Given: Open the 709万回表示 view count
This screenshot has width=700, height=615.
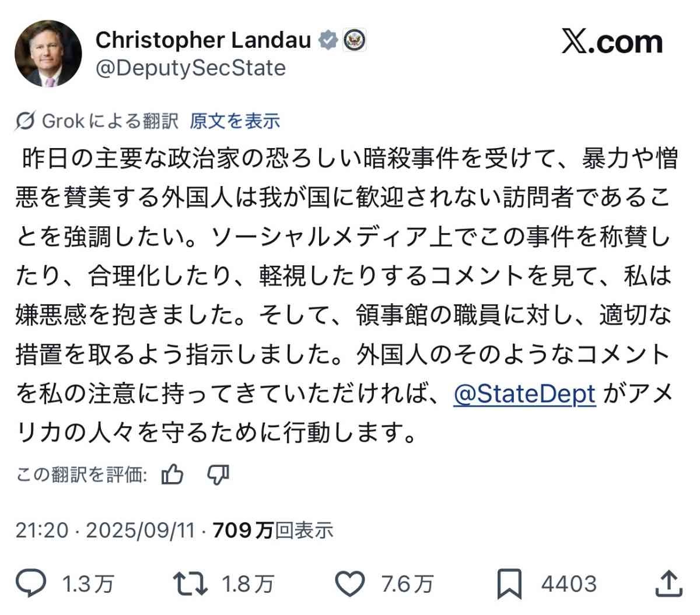Looking at the screenshot, I should click(x=273, y=530).
